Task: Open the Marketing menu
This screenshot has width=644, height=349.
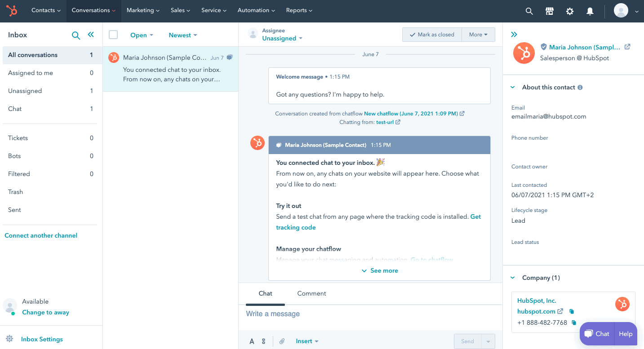Action: (x=143, y=10)
